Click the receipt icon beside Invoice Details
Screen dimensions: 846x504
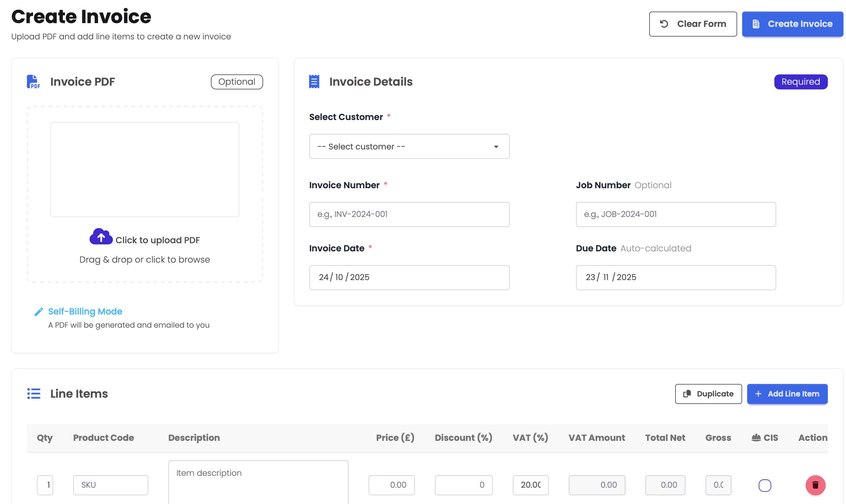[313, 81]
